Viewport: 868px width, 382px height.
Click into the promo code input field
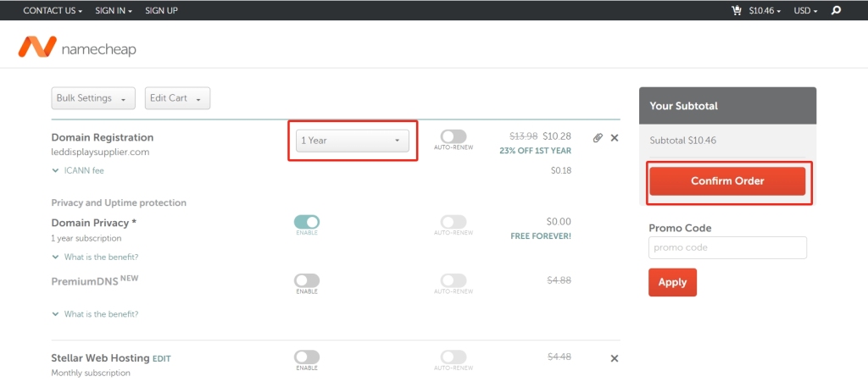[727, 247]
